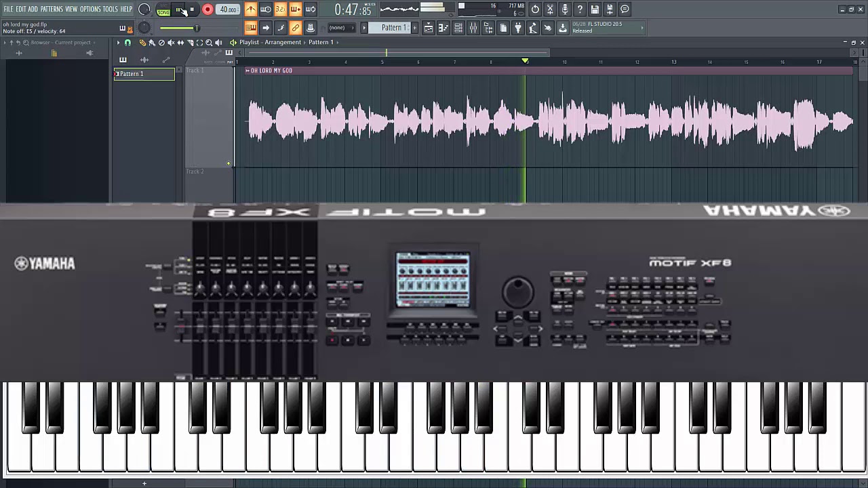The height and width of the screenshot is (488, 868).
Task: Click the OH LORD MY GOD audio clip title
Action: point(271,70)
